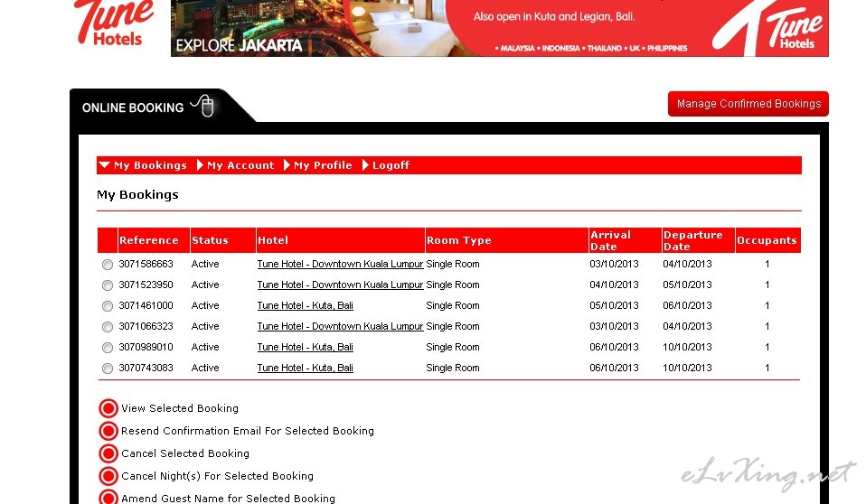Open the My Profile menu
This screenshot has height=504, width=866.
323,165
